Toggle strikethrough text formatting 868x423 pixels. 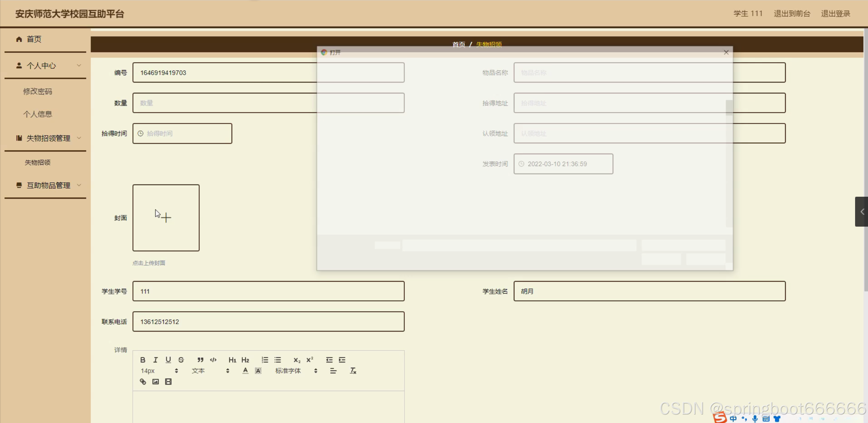click(x=181, y=360)
